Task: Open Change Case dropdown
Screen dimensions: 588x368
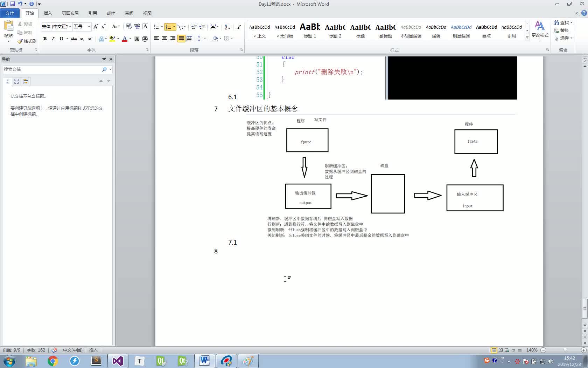Action: pyautogui.click(x=116, y=27)
